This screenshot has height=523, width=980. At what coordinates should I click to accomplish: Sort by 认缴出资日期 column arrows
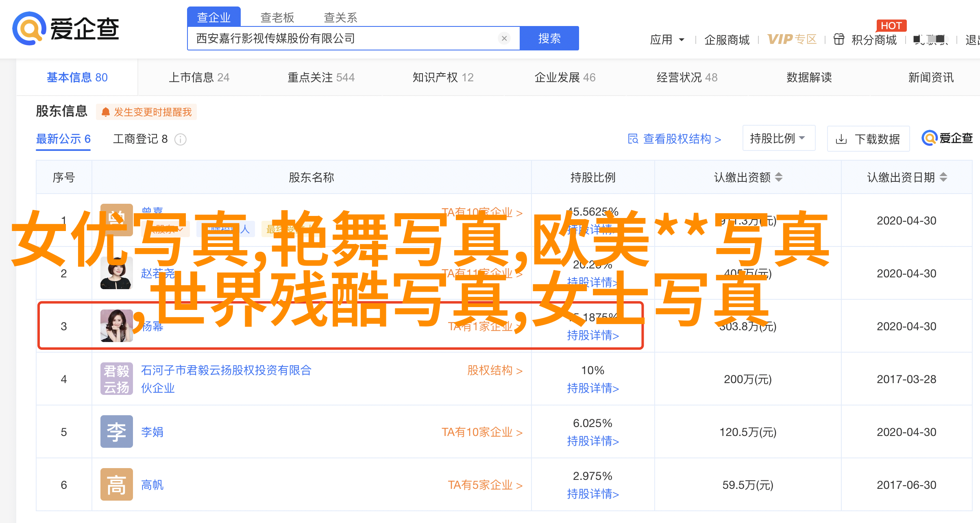coord(943,177)
